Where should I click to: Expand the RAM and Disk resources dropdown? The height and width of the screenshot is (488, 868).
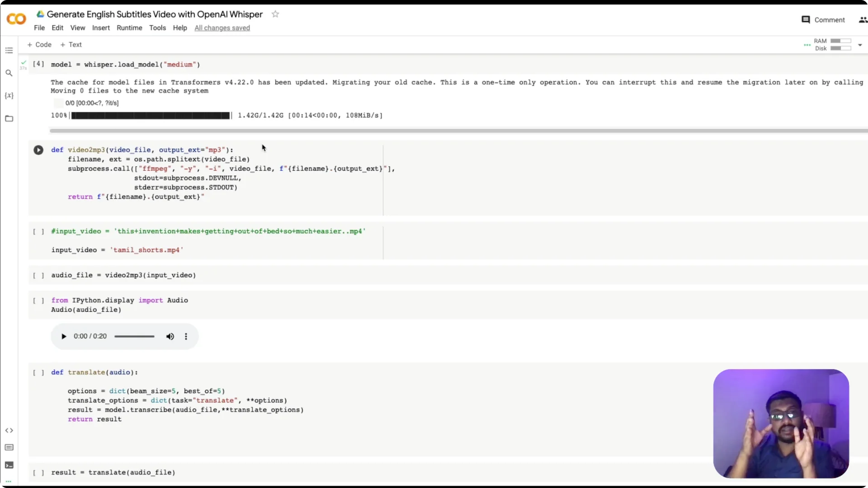859,45
